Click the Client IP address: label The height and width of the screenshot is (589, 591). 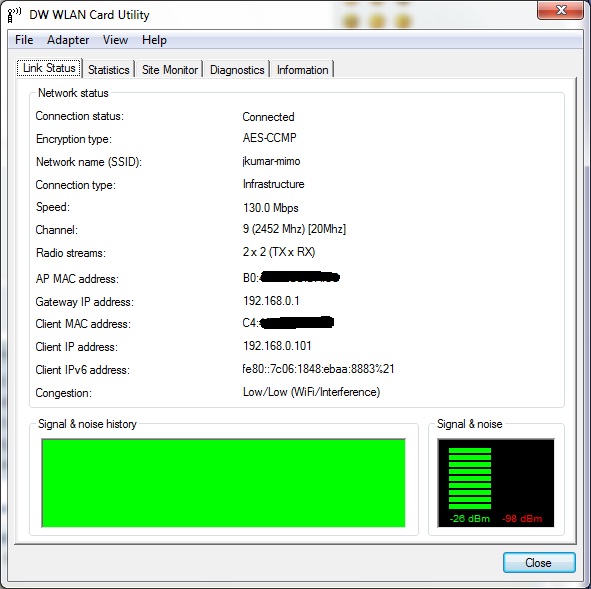(77, 347)
